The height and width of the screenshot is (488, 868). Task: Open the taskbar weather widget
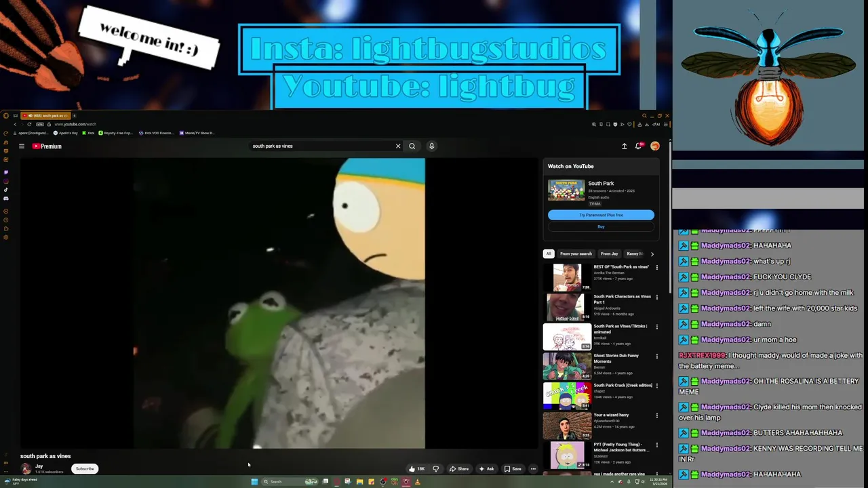tap(20, 481)
